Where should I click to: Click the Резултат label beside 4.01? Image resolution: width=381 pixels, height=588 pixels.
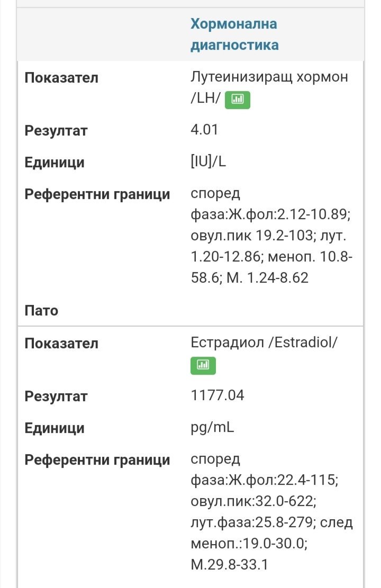coord(56,131)
